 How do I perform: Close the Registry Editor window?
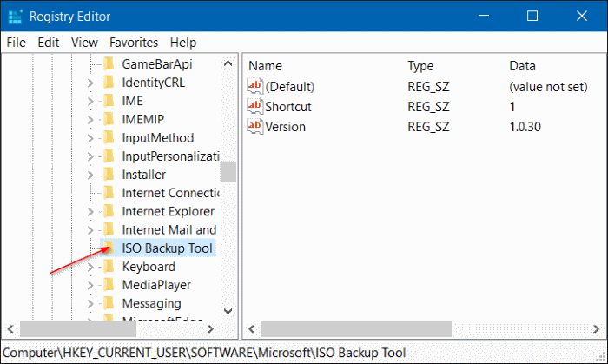(582, 16)
